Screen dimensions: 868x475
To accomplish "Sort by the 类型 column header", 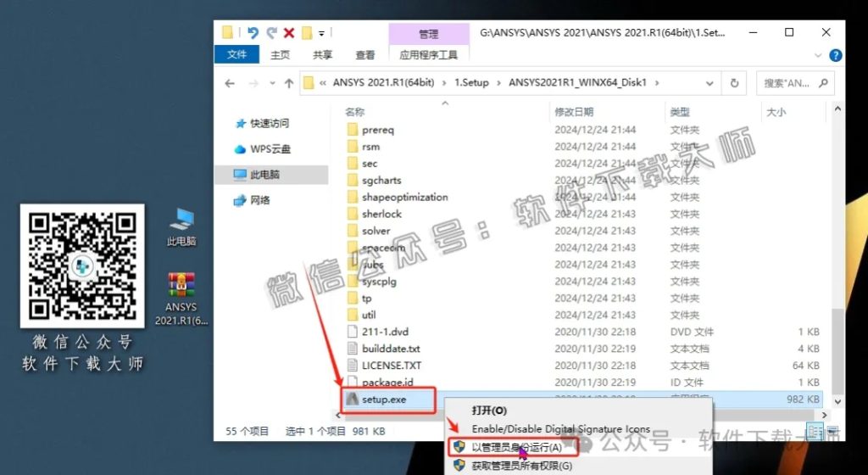I will click(x=680, y=112).
